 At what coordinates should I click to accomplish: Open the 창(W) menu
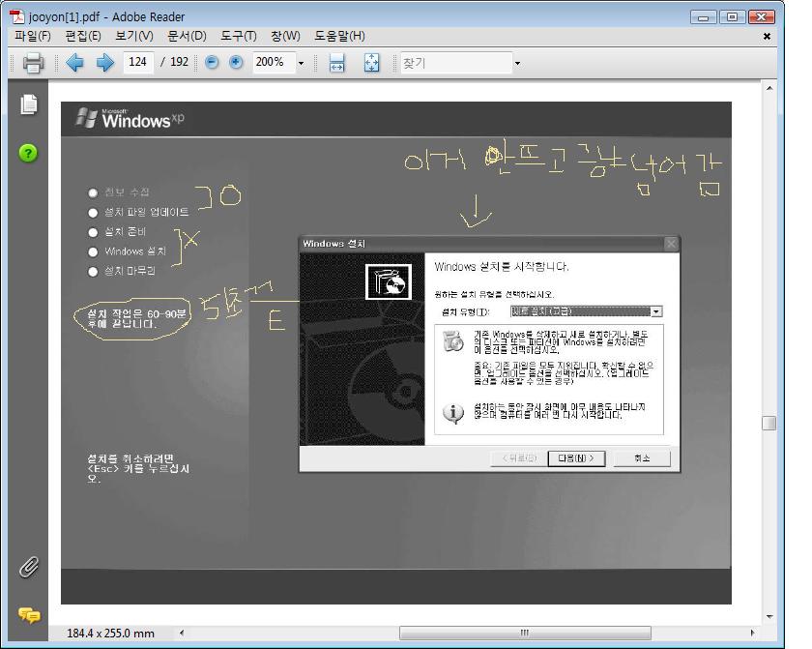[285, 36]
